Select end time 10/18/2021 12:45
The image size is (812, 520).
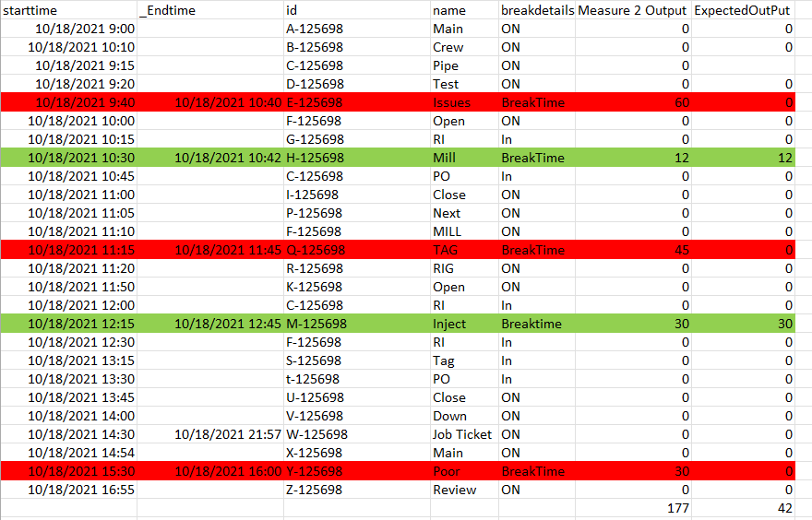[210, 324]
